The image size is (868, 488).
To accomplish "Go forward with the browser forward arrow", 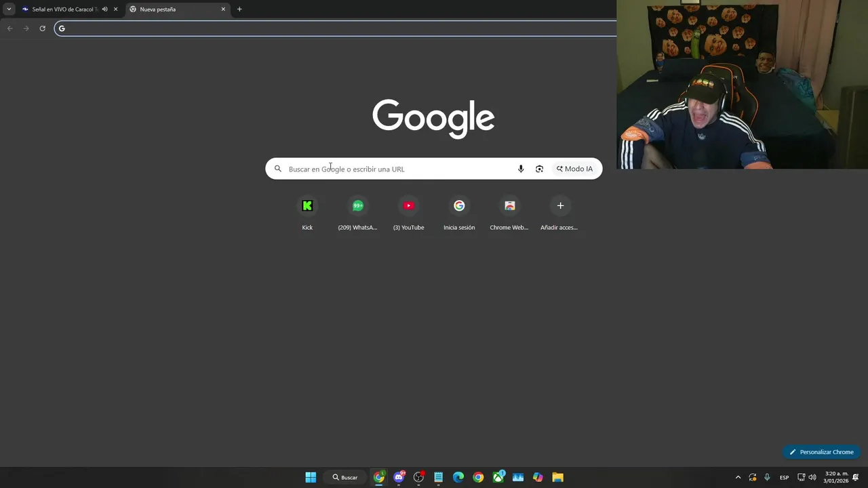I will [26, 28].
